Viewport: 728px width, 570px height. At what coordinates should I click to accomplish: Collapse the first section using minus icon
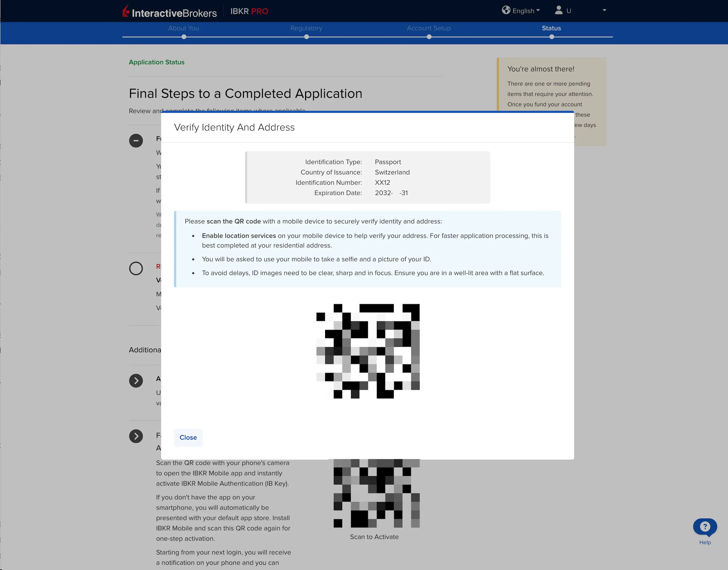(x=136, y=141)
